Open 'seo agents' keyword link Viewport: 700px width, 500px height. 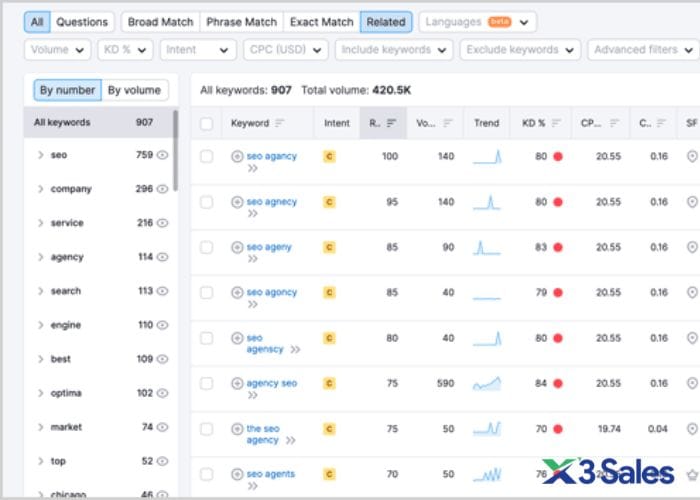(x=271, y=474)
